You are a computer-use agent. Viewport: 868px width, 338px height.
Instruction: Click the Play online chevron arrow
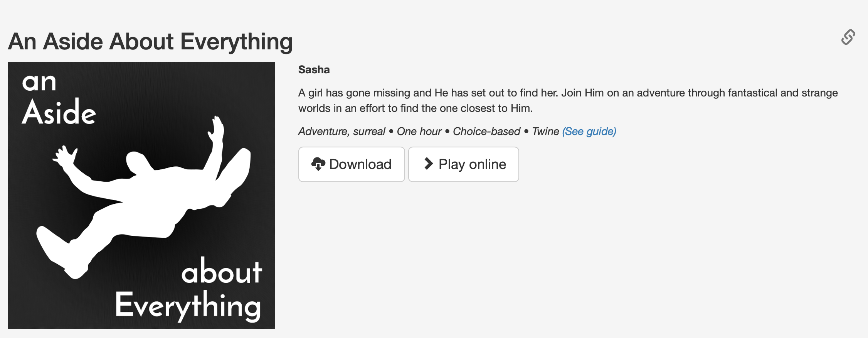click(428, 164)
